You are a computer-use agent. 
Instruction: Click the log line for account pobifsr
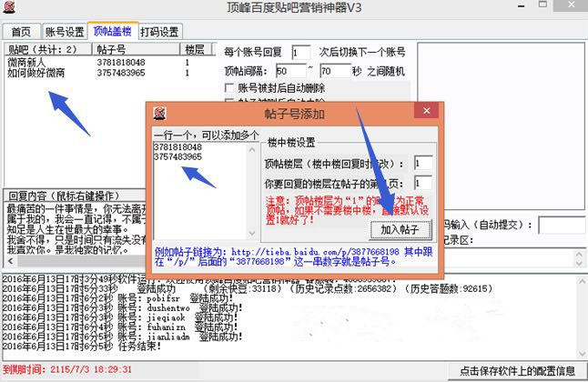tap(118, 298)
